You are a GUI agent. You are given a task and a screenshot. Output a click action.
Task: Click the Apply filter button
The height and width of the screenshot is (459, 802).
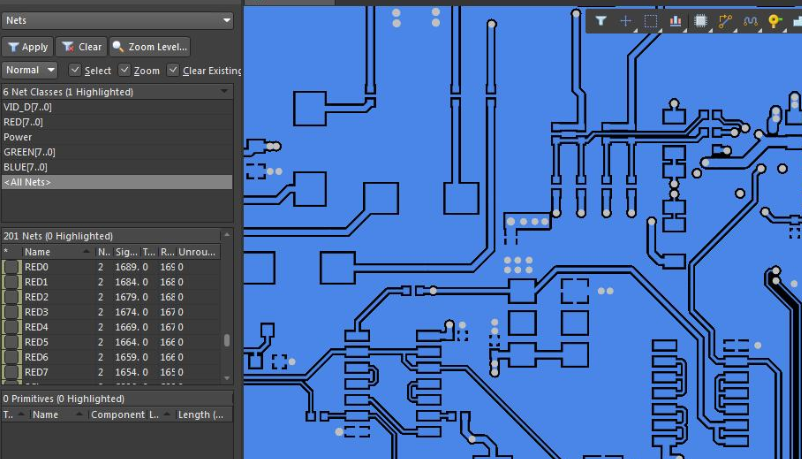pos(27,46)
